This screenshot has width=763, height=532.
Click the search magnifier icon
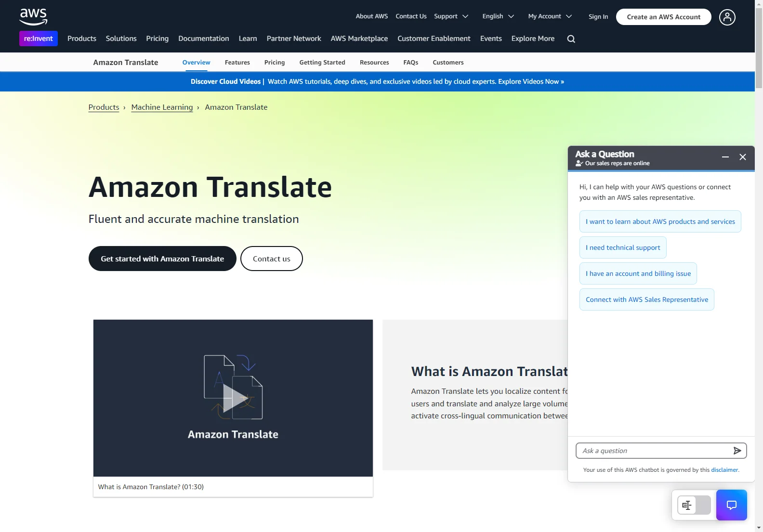[x=571, y=39]
